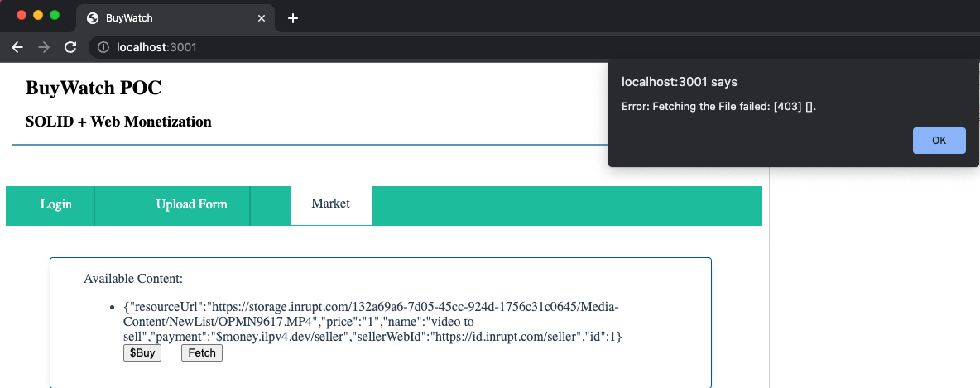
Task: Click the Fetch button
Action: tap(202, 353)
